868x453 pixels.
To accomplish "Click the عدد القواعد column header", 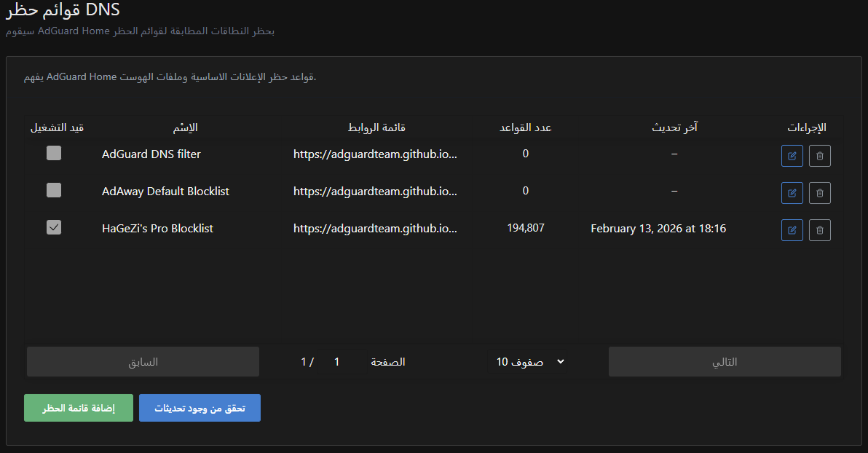I will 526,127.
